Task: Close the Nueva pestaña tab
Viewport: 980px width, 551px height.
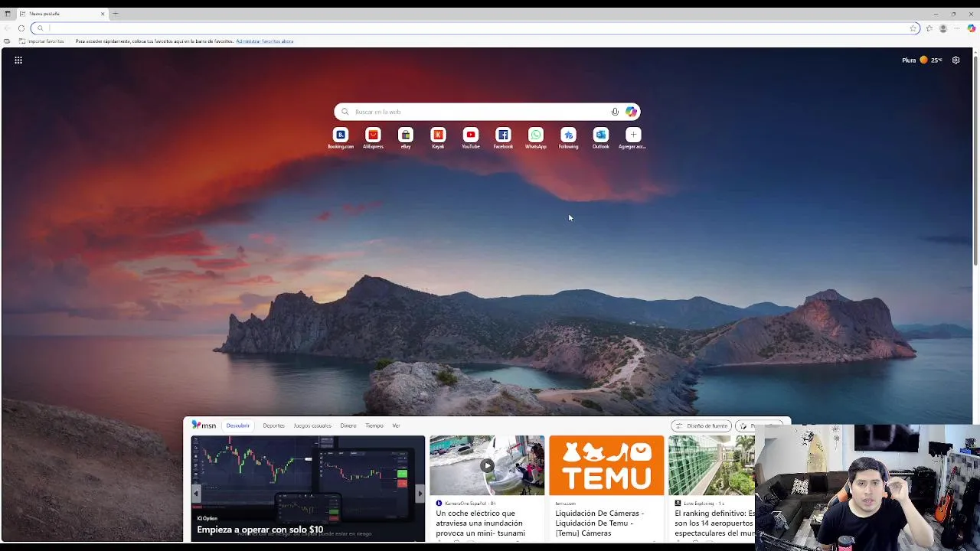Action: tap(103, 14)
